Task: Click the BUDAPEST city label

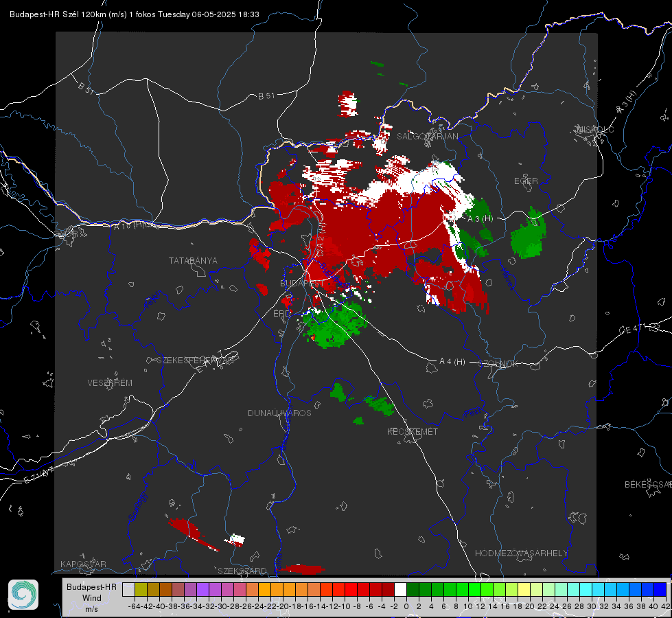Action: coord(302,284)
